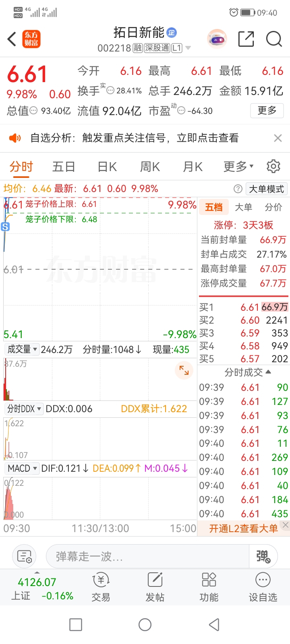The image size is (290, 644).
Task: Dismiss the 自选分析 notification banner
Action: coord(278,138)
